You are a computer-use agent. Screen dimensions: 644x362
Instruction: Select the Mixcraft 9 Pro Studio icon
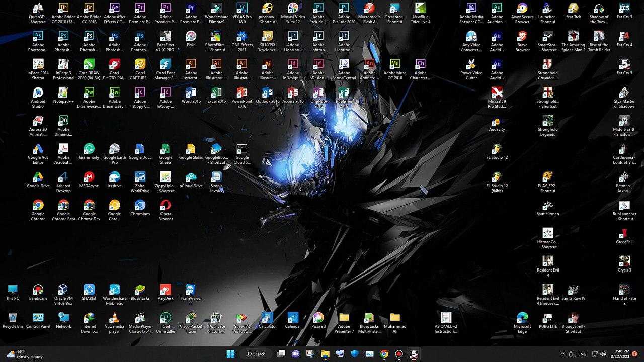pyautogui.click(x=497, y=98)
